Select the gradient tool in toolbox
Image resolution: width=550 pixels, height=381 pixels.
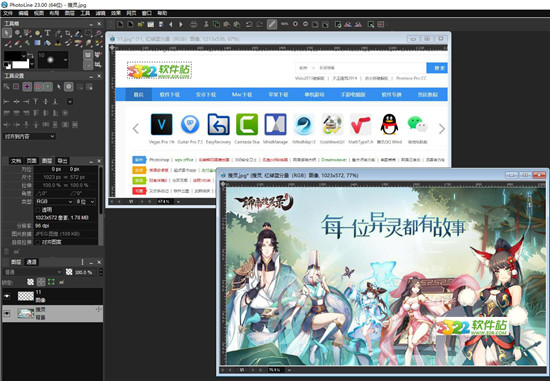pyautogui.click(x=37, y=43)
